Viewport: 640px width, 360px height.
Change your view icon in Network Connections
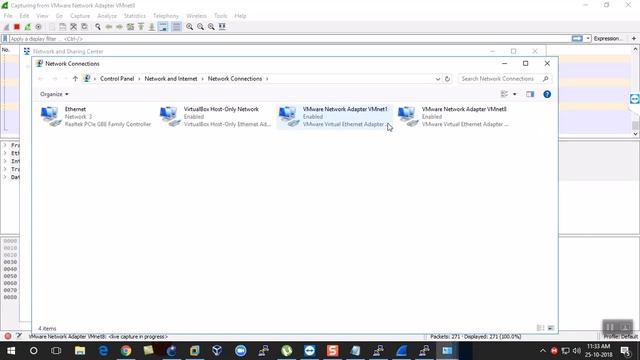tap(504, 94)
